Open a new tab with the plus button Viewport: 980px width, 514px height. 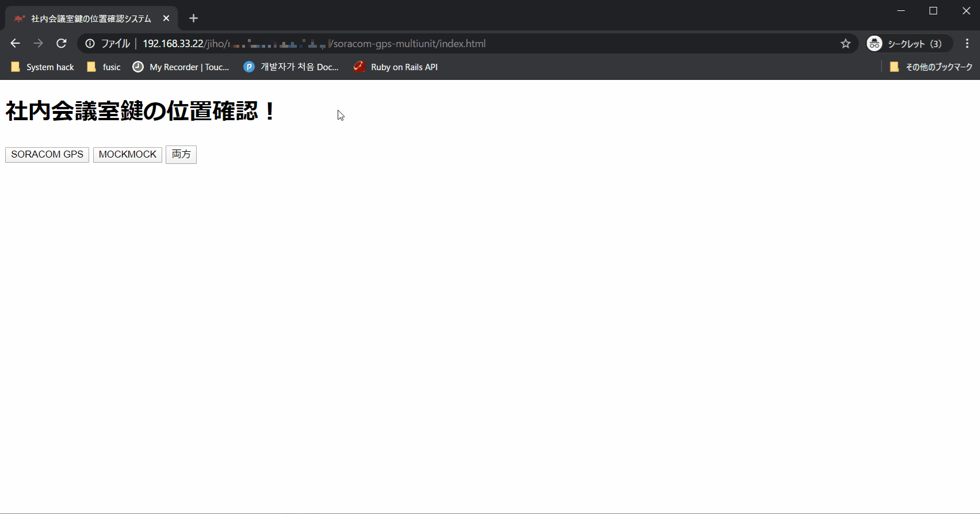194,18
